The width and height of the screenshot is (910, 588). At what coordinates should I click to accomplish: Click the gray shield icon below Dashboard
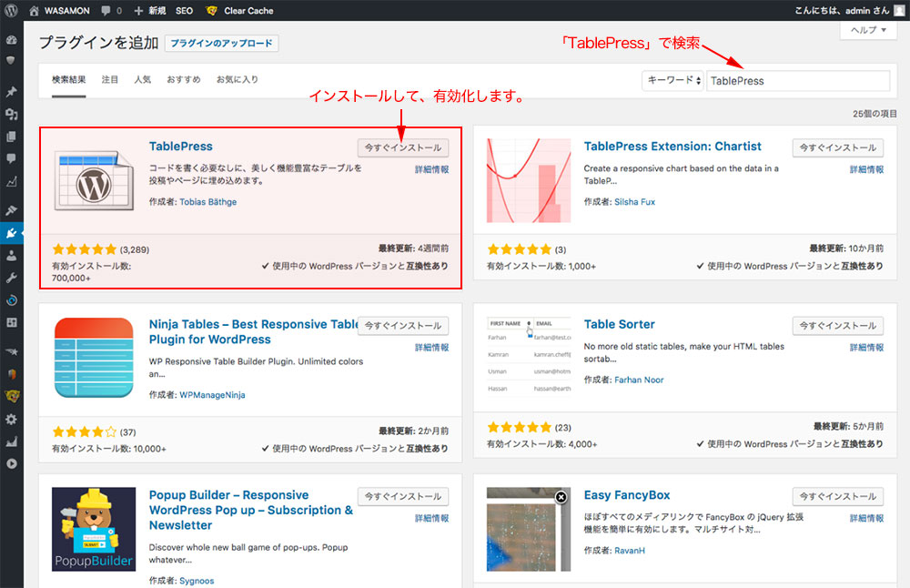point(11,60)
